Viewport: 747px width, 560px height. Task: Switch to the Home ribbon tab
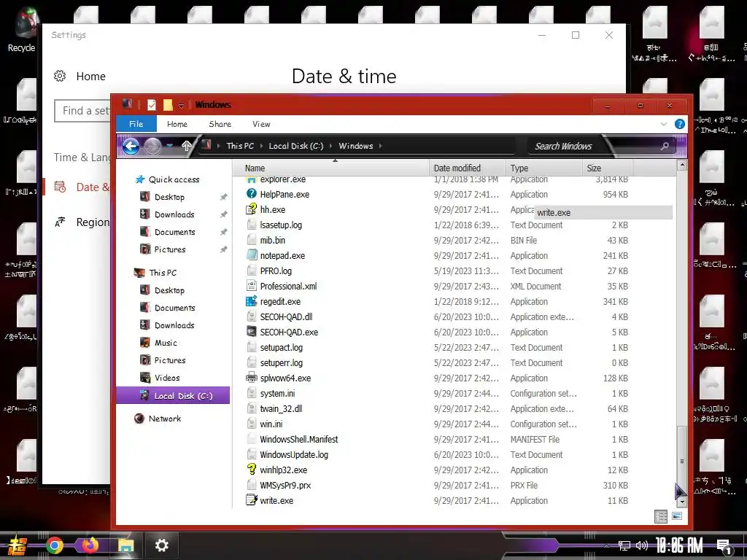[177, 124]
